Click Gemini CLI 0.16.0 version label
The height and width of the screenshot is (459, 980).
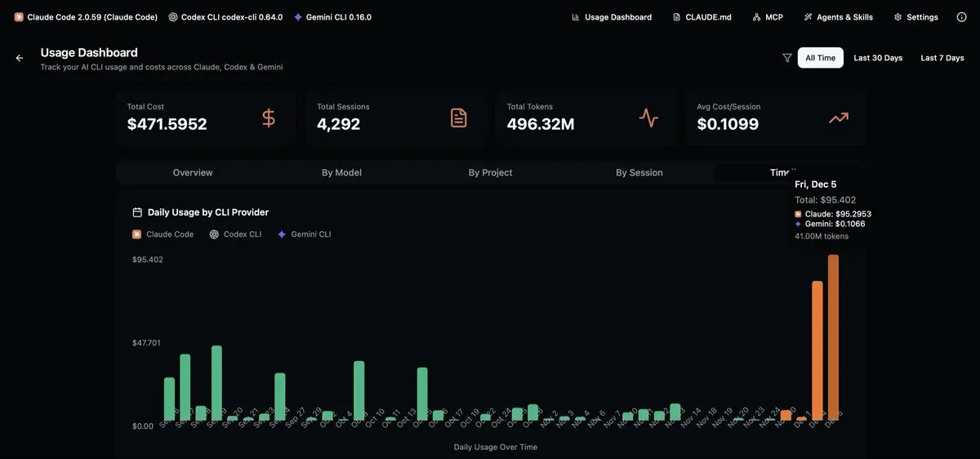click(339, 17)
